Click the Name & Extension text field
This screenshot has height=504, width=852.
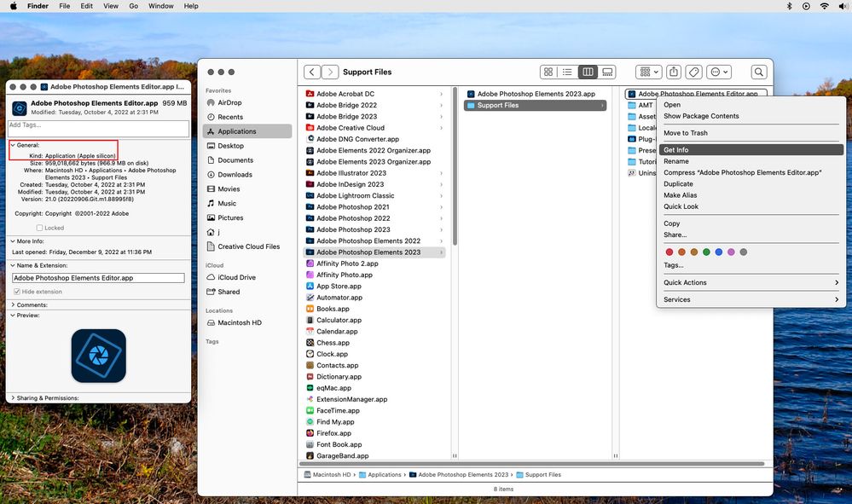pos(98,277)
